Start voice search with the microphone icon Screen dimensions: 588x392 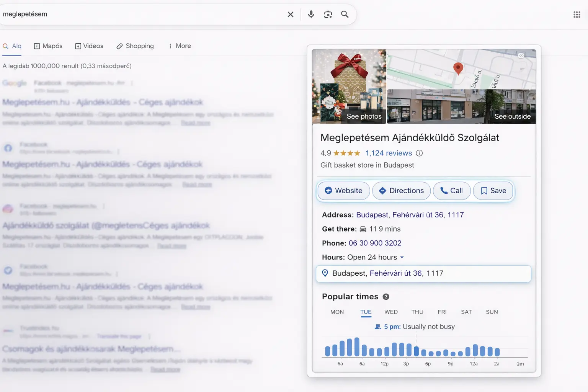311,14
